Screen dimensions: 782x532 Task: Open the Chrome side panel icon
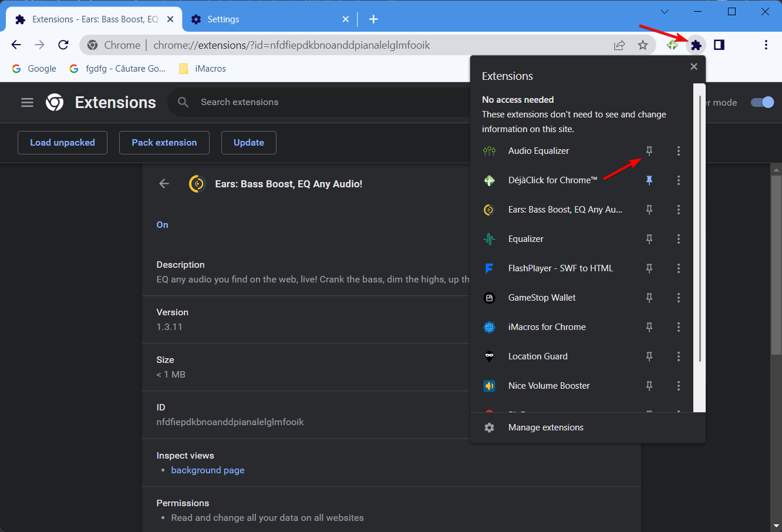(x=719, y=45)
